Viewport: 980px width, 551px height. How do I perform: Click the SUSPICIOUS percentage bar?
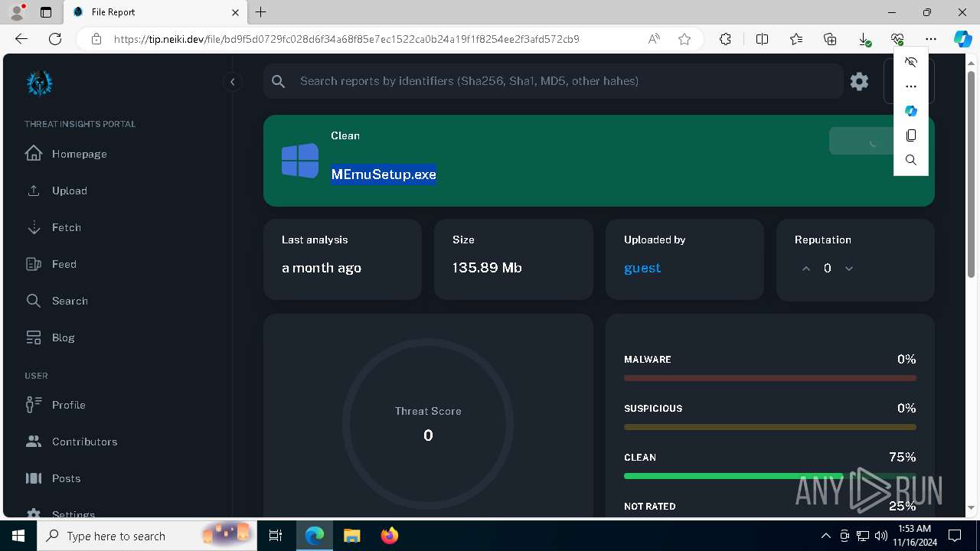pos(770,427)
